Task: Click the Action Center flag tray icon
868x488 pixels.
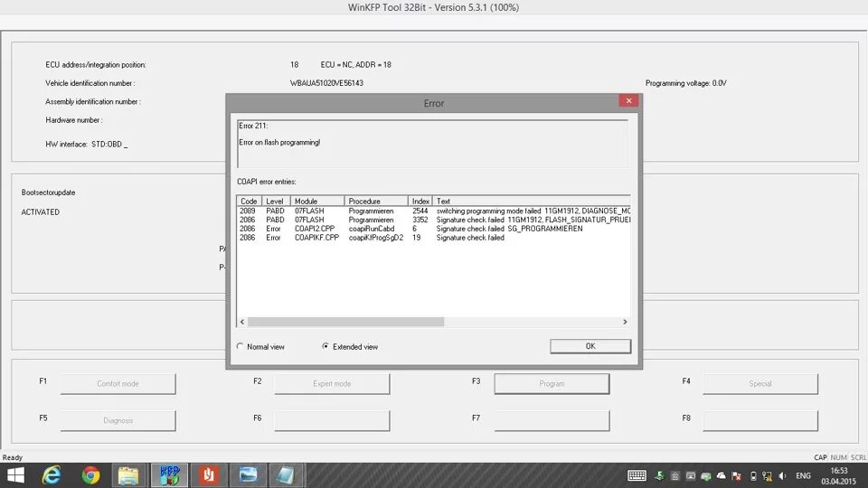Action: coord(736,476)
